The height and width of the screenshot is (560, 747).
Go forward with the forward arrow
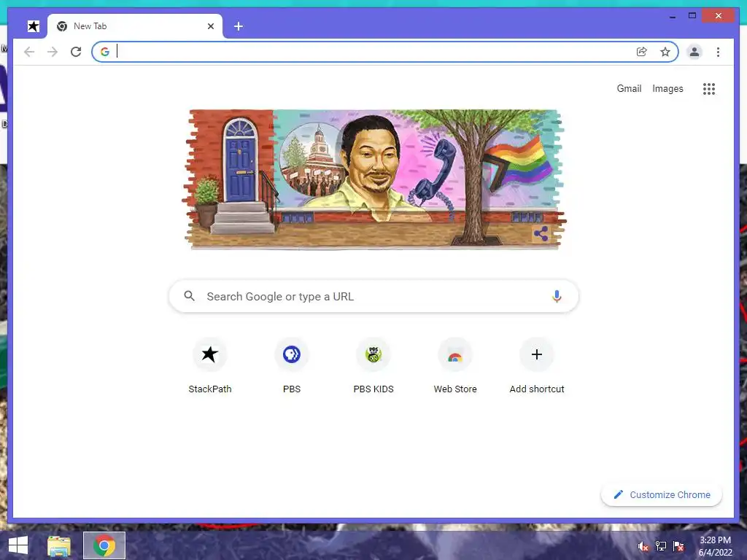point(53,52)
